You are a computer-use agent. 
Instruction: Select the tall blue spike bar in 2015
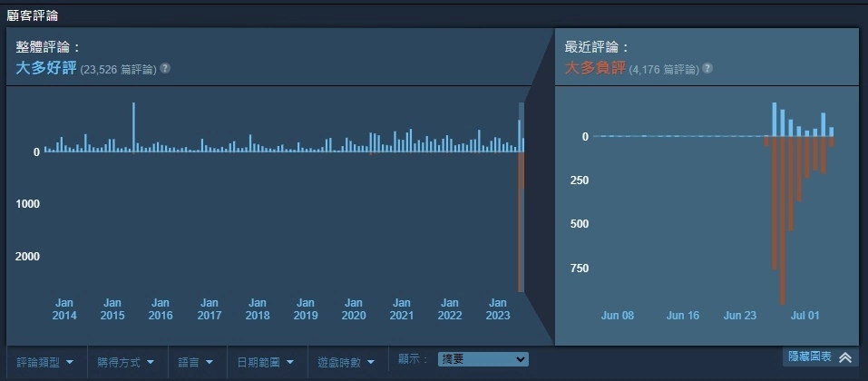133,127
